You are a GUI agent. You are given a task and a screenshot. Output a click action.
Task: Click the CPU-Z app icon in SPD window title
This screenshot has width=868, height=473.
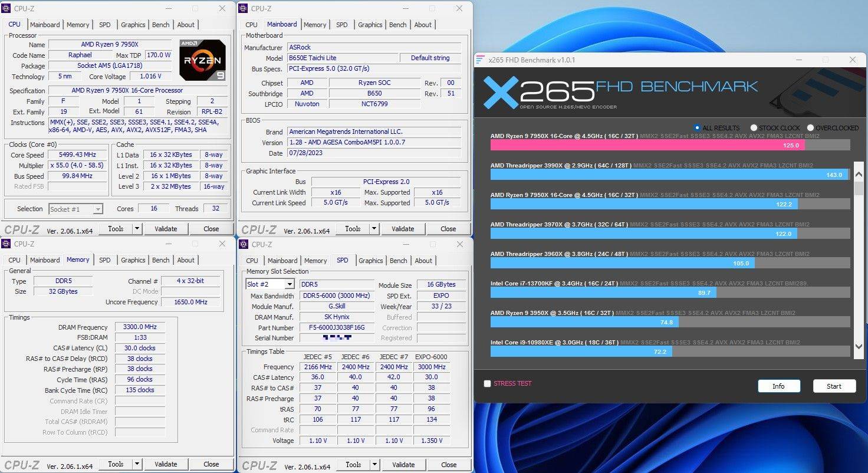tap(244, 244)
